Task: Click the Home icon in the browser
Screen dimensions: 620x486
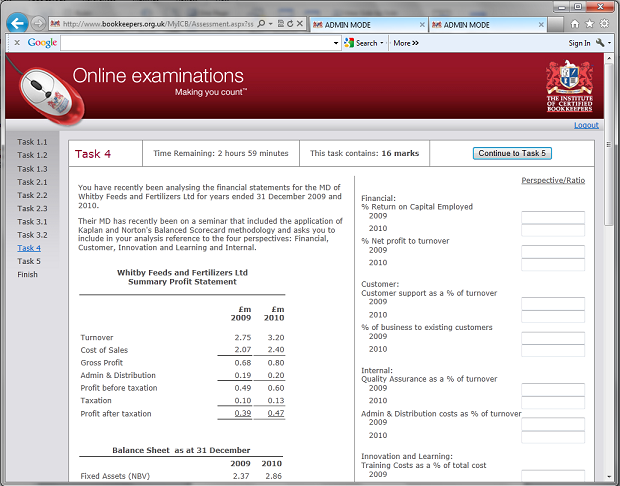Action: point(575,24)
